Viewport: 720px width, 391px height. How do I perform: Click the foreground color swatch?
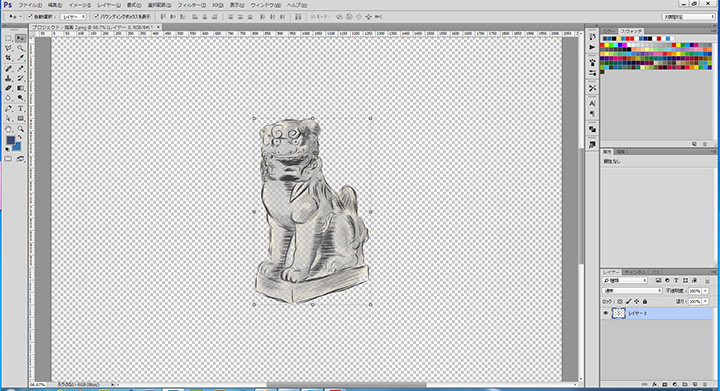click(x=10, y=140)
